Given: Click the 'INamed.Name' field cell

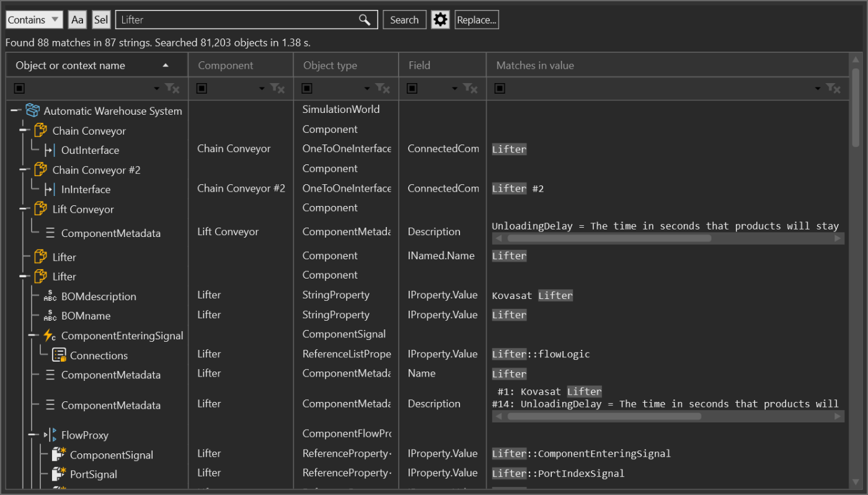Looking at the screenshot, I should point(441,256).
